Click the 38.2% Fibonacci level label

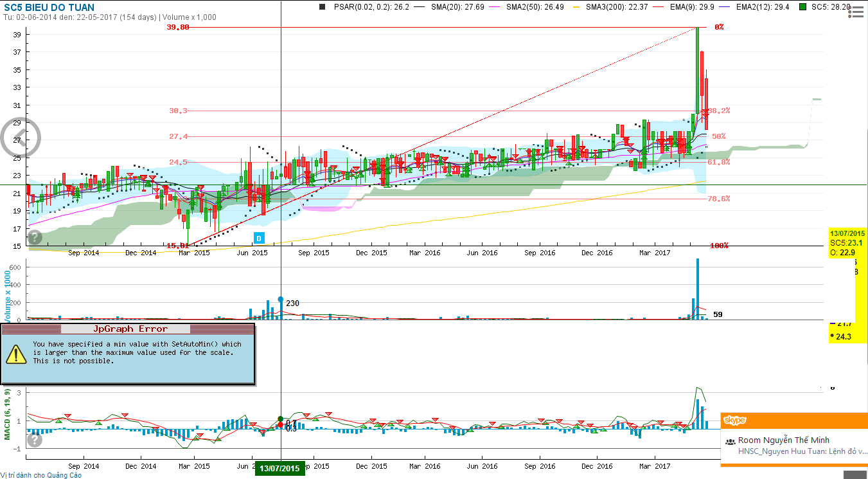tap(718, 111)
